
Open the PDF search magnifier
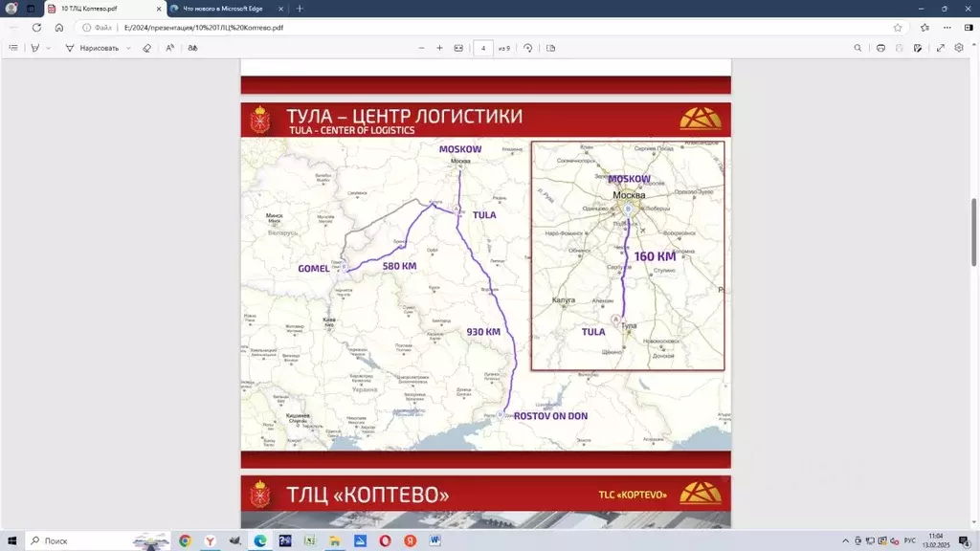pyautogui.click(x=857, y=48)
